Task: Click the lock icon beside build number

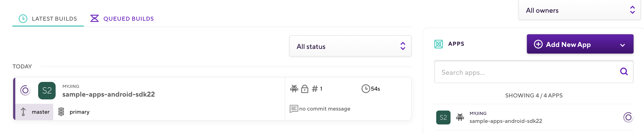Action: point(305,89)
